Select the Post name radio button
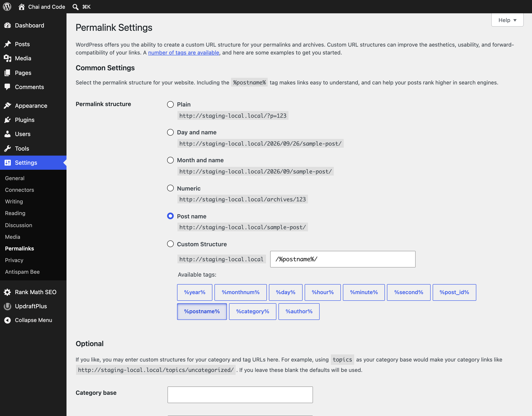 (x=170, y=216)
